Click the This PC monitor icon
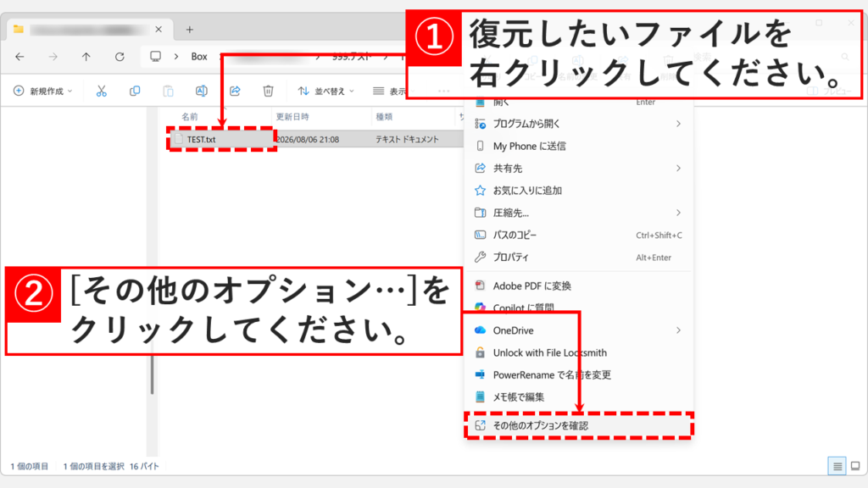This screenshot has height=488, width=868. (x=156, y=57)
